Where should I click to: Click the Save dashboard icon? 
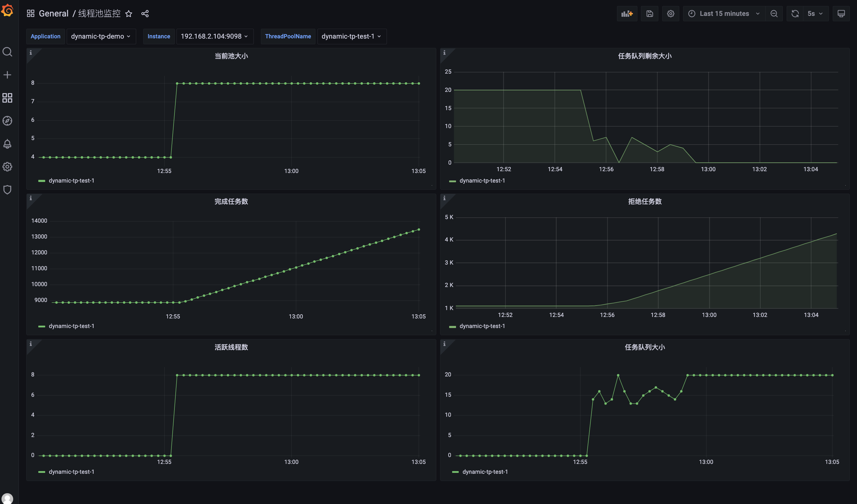(649, 13)
